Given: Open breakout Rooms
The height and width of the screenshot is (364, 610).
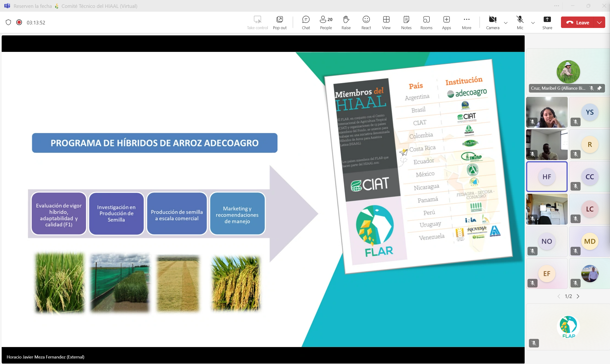Looking at the screenshot, I should [x=426, y=22].
